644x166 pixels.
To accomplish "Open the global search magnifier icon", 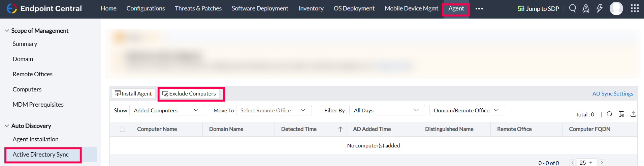I will tap(572, 8).
